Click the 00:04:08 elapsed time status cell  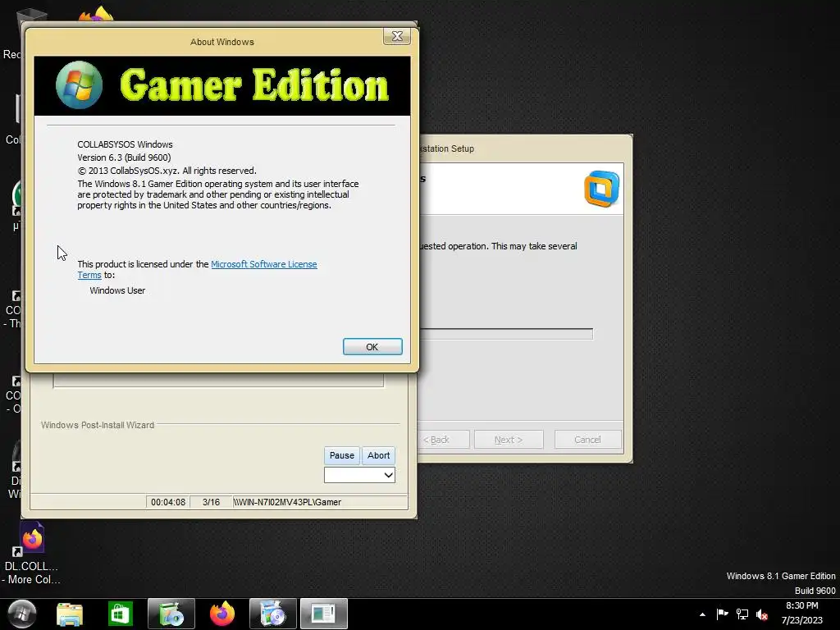coord(167,502)
